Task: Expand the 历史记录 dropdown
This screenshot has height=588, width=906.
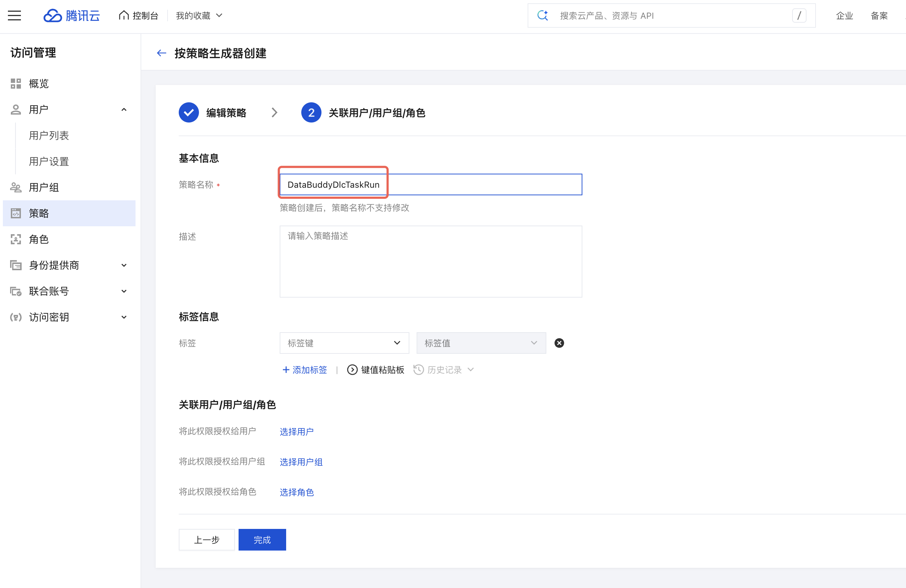Action: [x=471, y=370]
